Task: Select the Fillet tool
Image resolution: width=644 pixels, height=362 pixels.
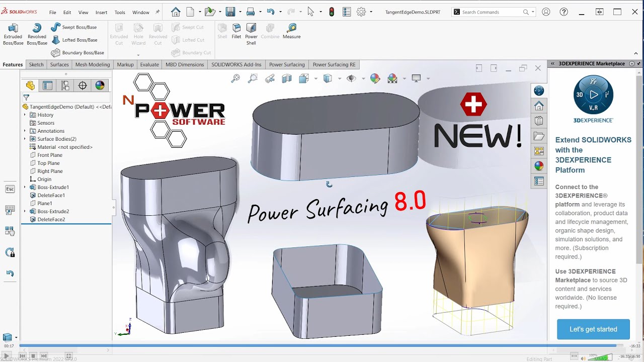Action: (x=236, y=31)
